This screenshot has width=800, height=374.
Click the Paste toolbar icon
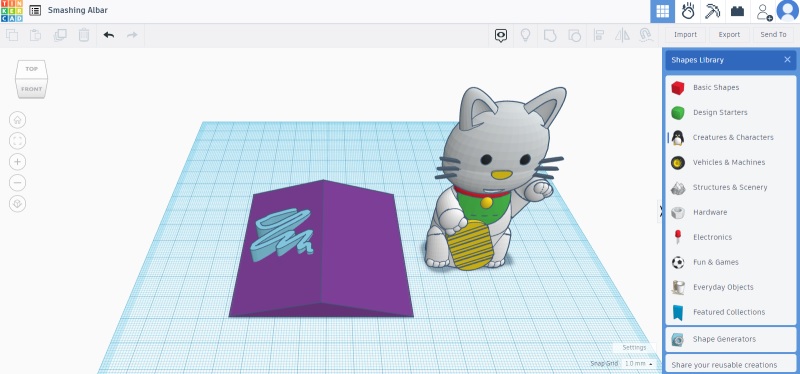point(35,35)
